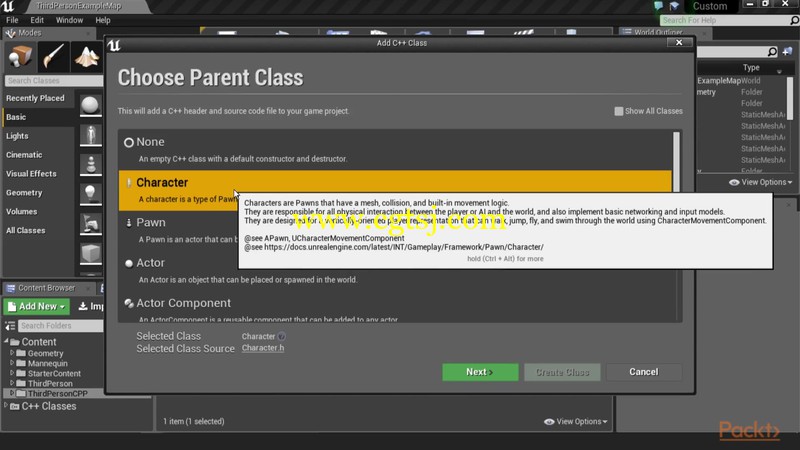Viewport: 800px width, 450px height.
Task: Select the ThirdPersonCPP folder
Action: tap(57, 393)
